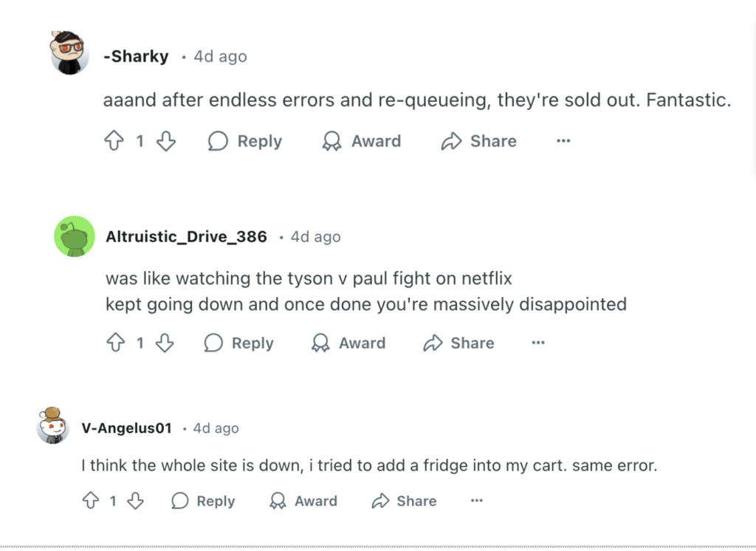Open the -Sharky username link
The image size is (756, 551).
[136, 57]
